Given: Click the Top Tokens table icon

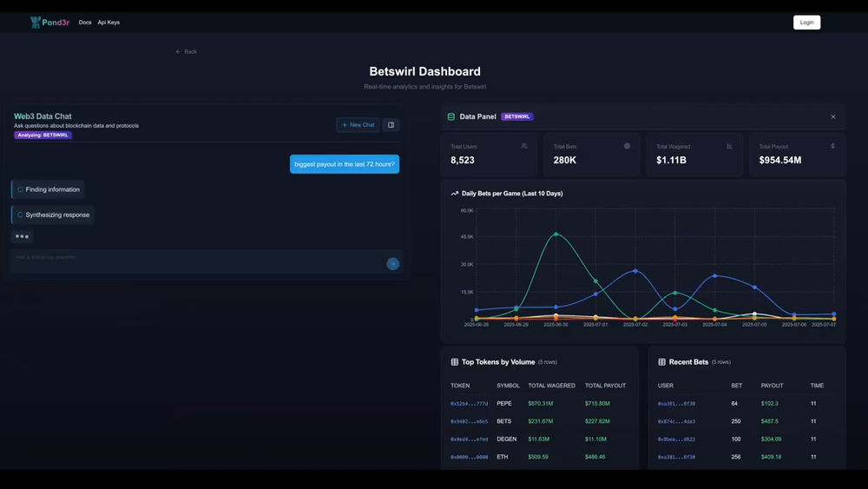Looking at the screenshot, I should (x=455, y=362).
